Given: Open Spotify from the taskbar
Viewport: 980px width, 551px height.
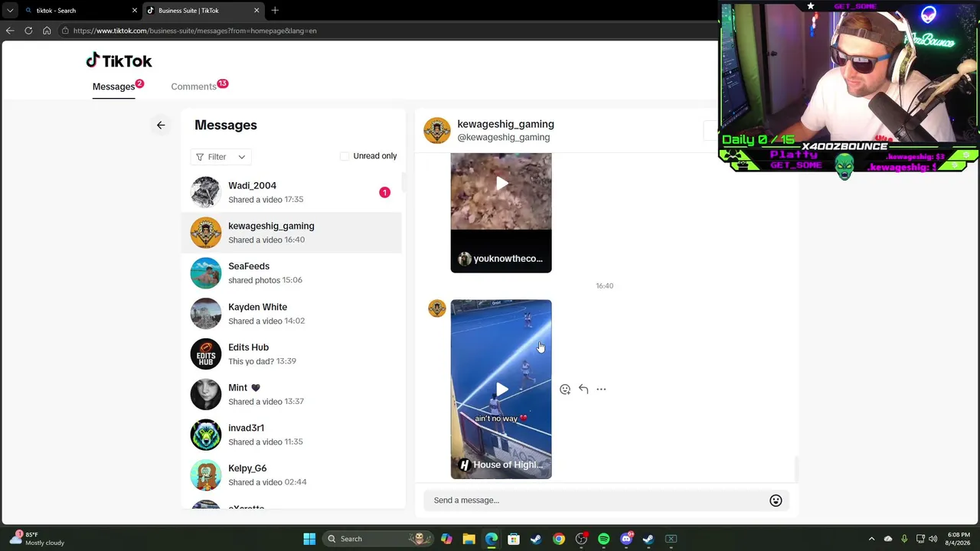Looking at the screenshot, I should [604, 539].
